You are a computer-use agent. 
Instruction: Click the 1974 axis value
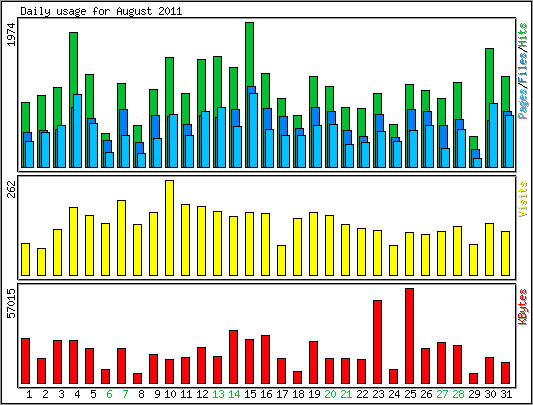[12, 34]
